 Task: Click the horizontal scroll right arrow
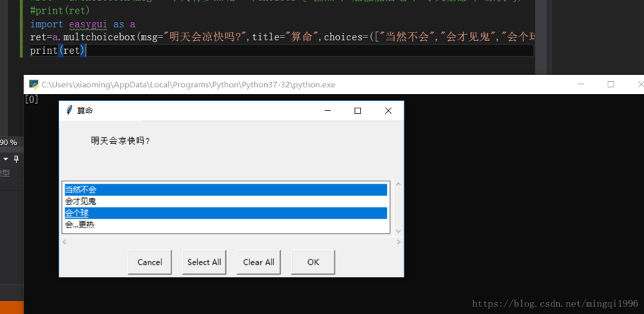pos(398,242)
